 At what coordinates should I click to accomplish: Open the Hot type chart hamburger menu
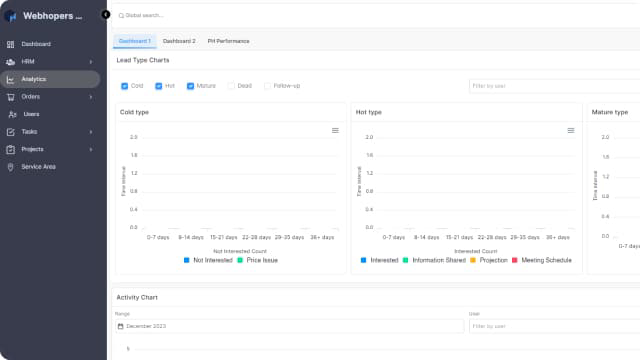pos(571,131)
